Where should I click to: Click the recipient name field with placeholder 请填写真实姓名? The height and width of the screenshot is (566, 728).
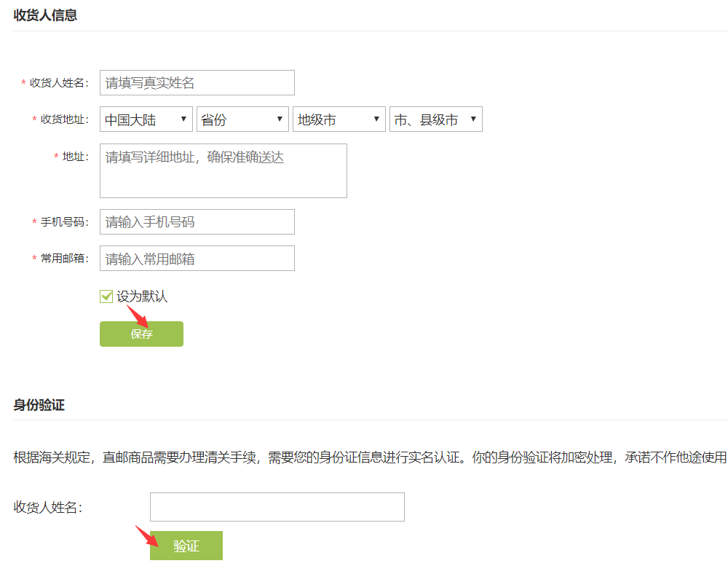pos(197,83)
